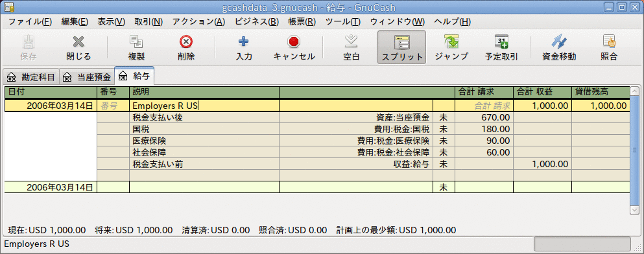
Task: Toggle reconcile flag 未 on 社会保障 row
Action: (x=444, y=152)
